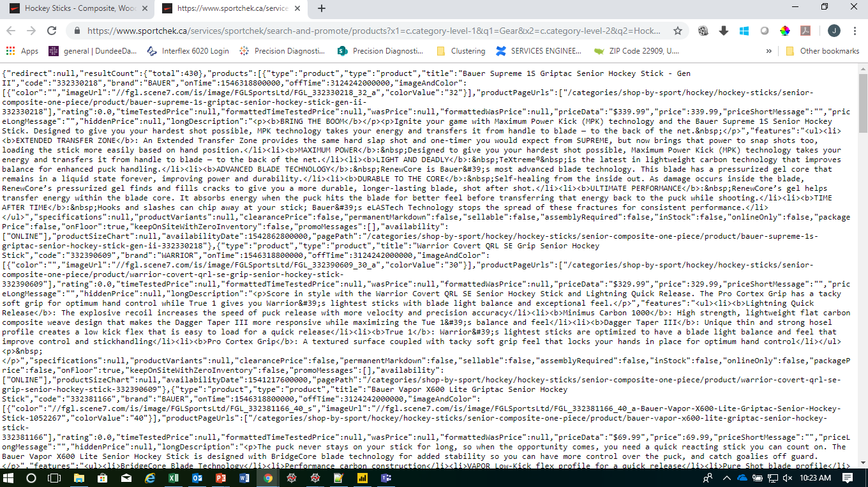Open the Other bookmarks folder
Screen dimensions: 868x487
coord(822,51)
